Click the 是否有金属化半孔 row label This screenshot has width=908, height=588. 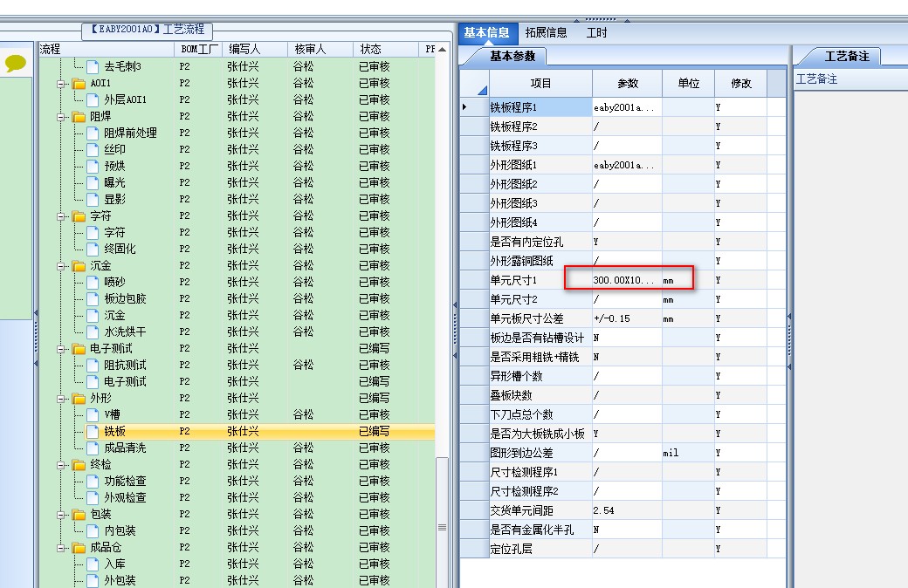540,530
